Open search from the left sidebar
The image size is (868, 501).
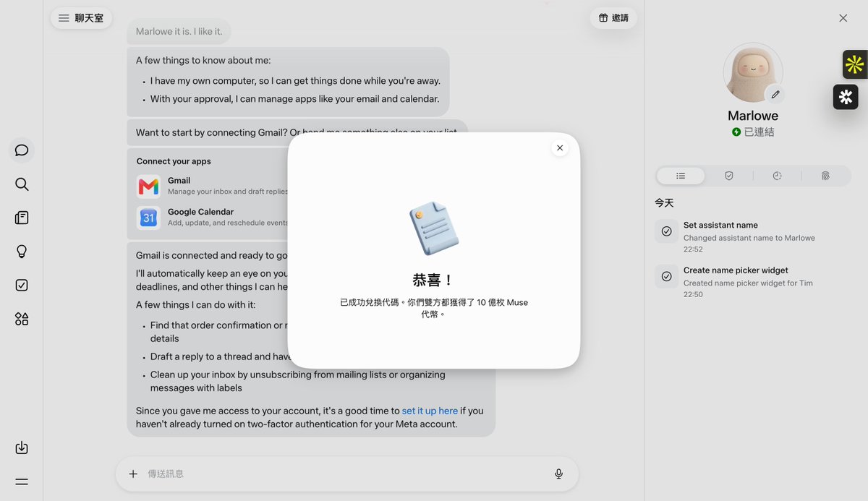coord(22,184)
